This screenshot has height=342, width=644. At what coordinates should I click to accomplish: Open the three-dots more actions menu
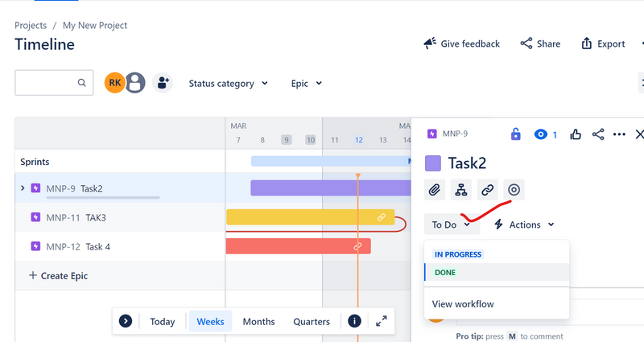click(x=619, y=134)
